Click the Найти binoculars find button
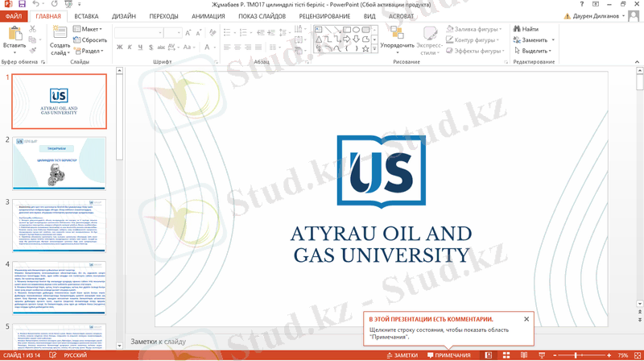The image size is (644, 361). tap(526, 29)
